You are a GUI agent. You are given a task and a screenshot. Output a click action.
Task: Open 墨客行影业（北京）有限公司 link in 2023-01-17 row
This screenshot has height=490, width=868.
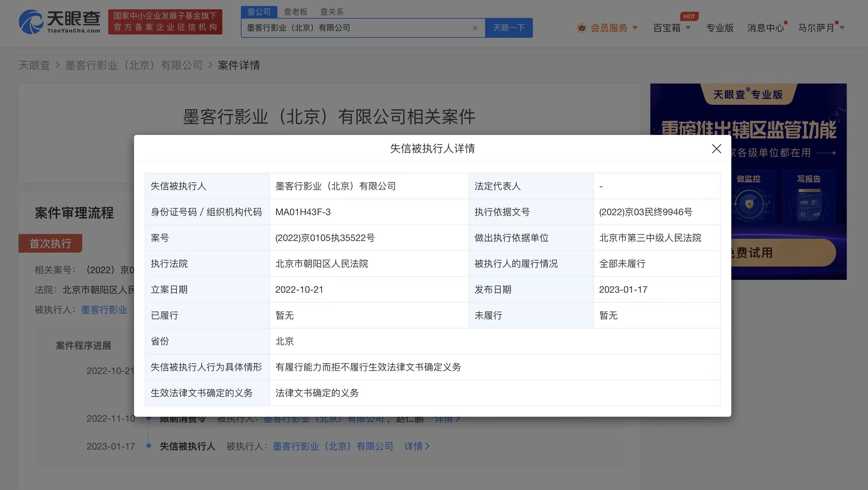point(333,446)
